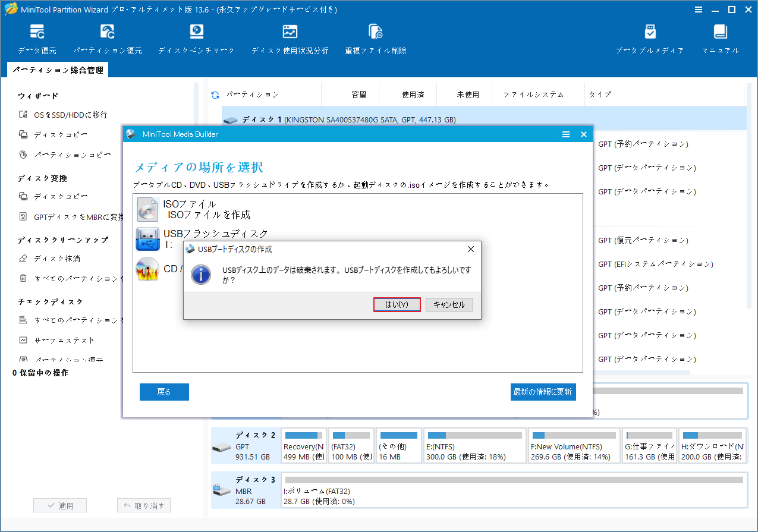Sort by the 使用済 column header
Screen dimensions: 758x532
point(413,95)
